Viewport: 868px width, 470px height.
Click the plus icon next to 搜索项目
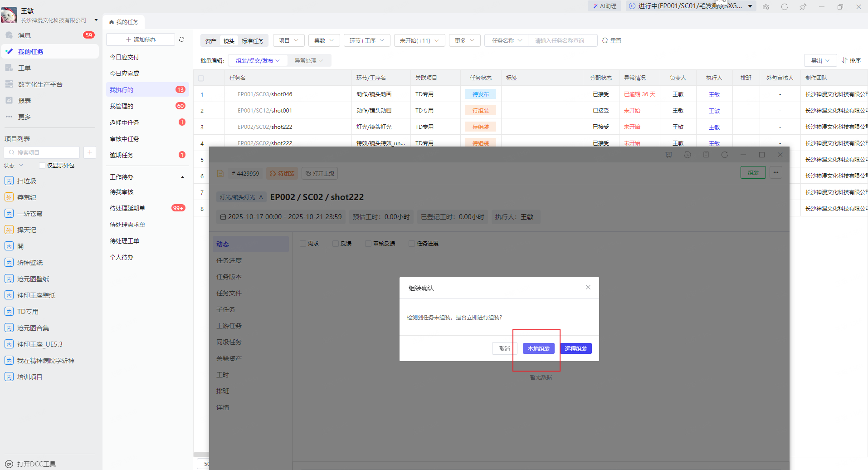90,152
